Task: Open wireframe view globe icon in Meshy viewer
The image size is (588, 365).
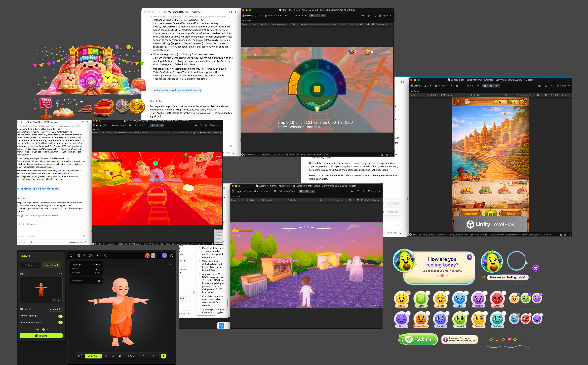Action: (x=105, y=255)
